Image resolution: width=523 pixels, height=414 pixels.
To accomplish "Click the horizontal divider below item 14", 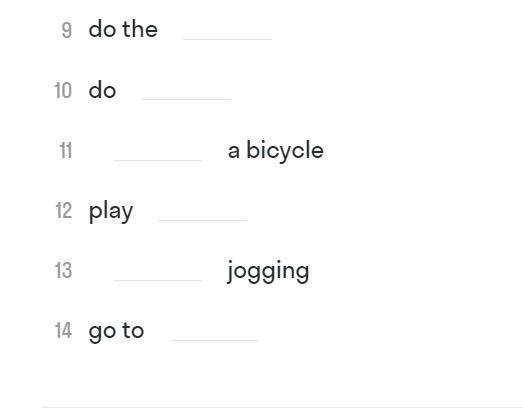I will (x=282, y=407).
